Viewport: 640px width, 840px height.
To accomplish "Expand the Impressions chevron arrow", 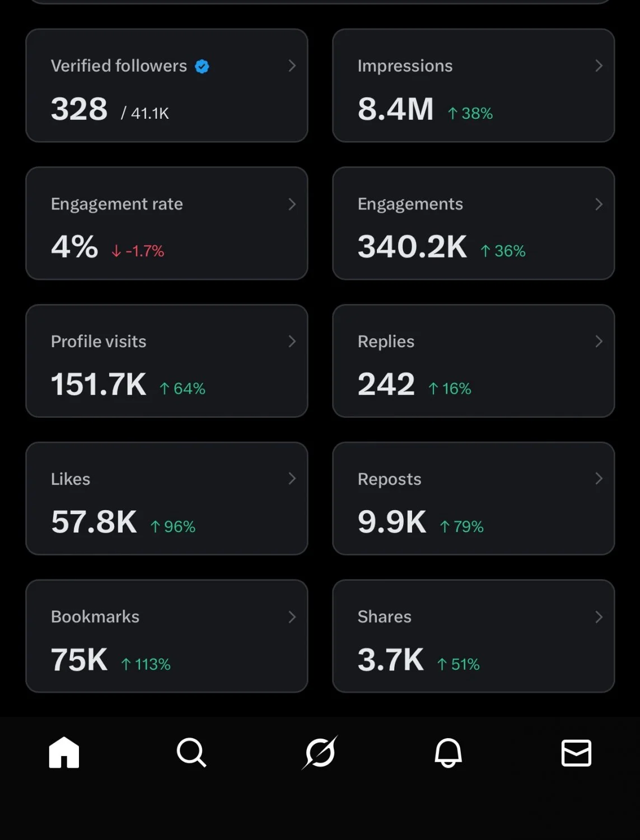I will (599, 66).
